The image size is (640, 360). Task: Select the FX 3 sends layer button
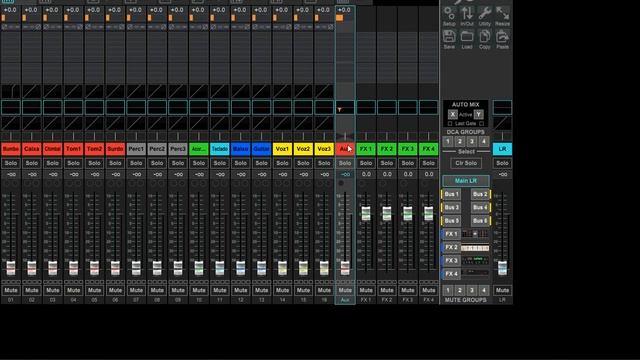[x=451, y=260]
